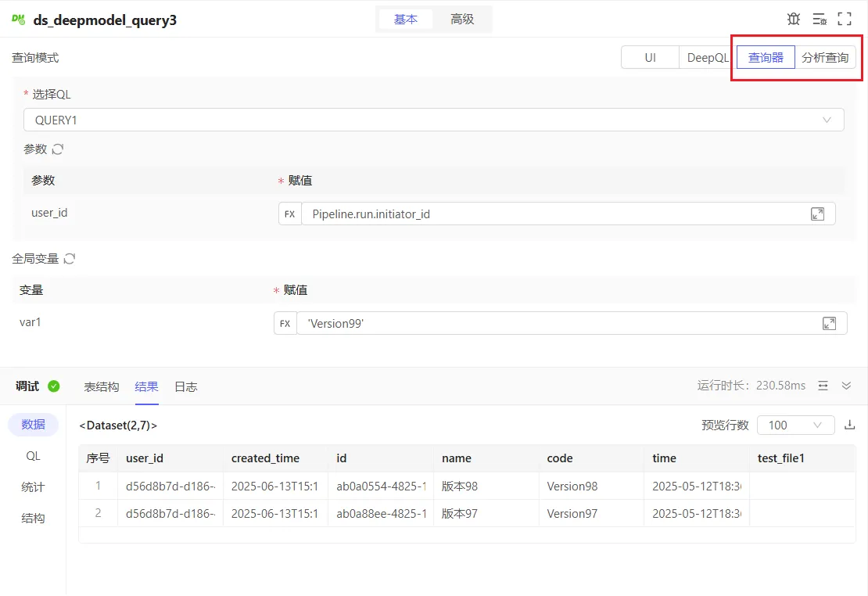Screen dimensions: 868x596
Task: Refresh the 参数 list
Action: point(58,149)
